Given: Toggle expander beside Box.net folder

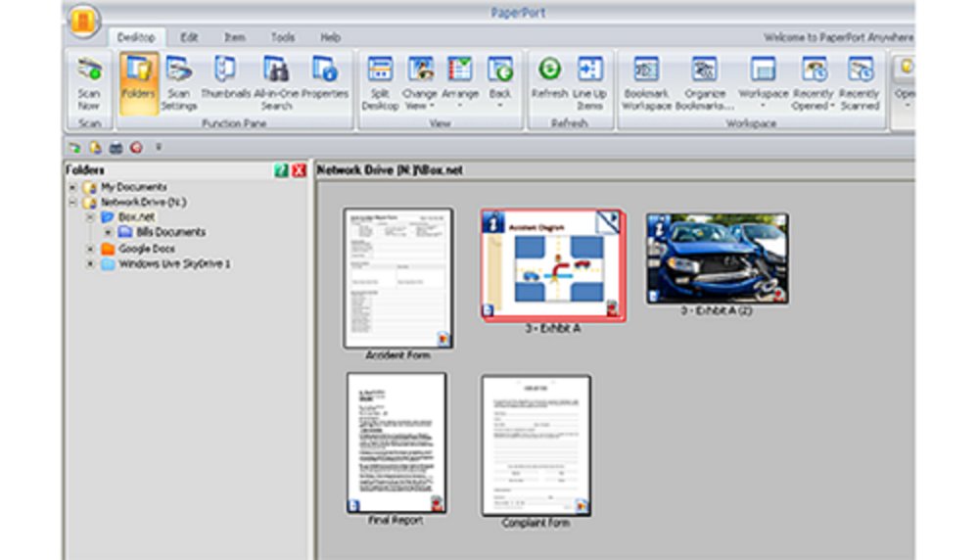Looking at the screenshot, I should coord(90,217).
